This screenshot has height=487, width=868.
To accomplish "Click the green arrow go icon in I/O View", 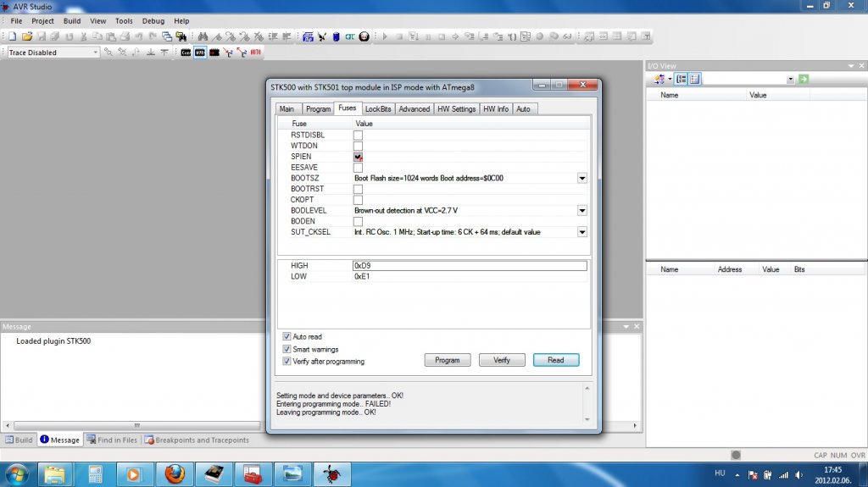I will click(x=804, y=79).
